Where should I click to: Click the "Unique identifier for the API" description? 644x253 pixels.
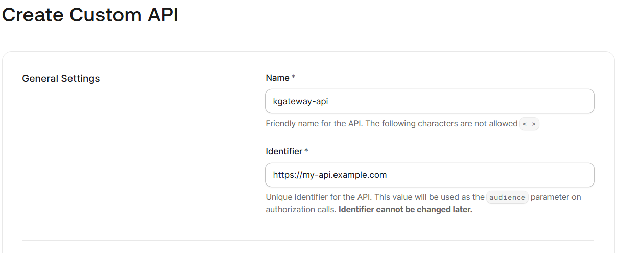(319, 197)
